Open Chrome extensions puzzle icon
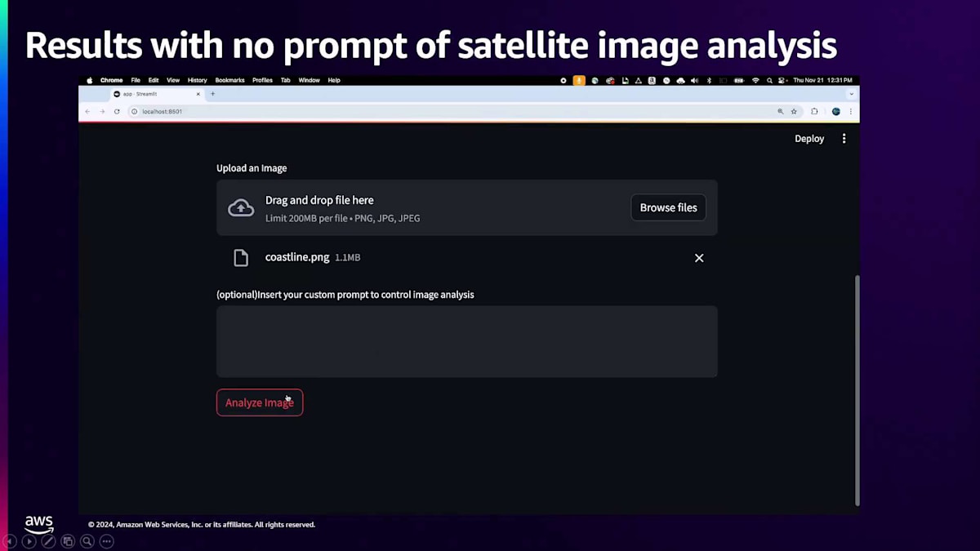 [x=814, y=112]
